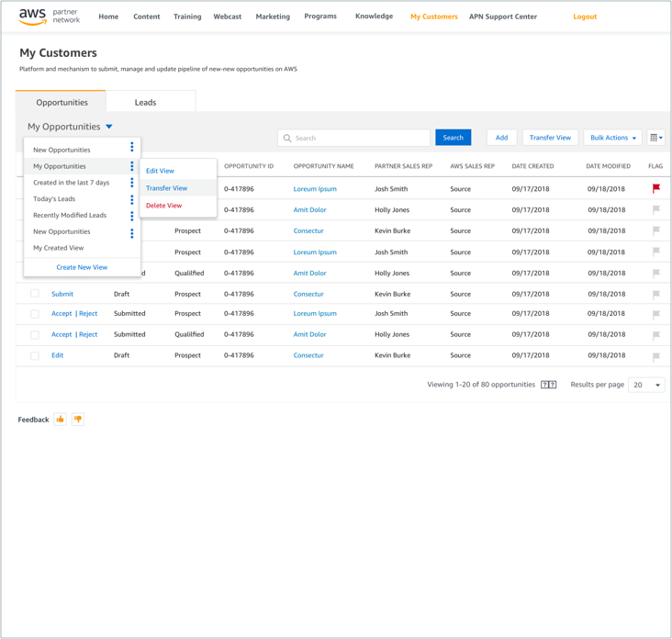
Task: Select the My Created View list entry
Action: [58, 248]
